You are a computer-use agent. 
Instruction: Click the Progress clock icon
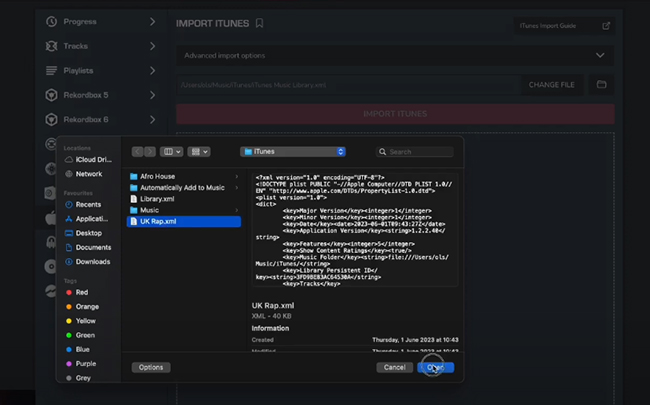point(51,22)
